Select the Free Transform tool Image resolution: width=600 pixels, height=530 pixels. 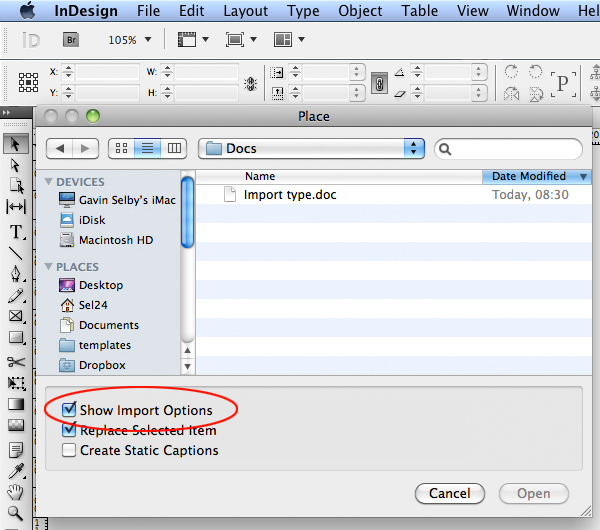pos(16,383)
